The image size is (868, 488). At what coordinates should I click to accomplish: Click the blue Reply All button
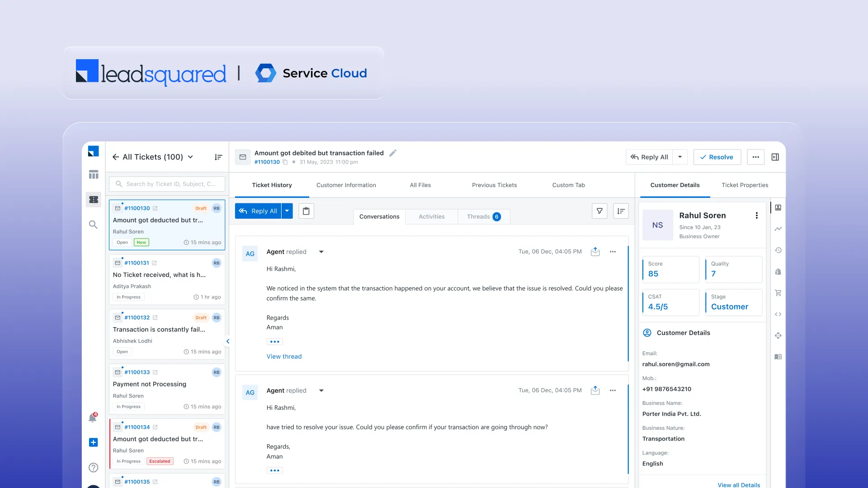258,211
